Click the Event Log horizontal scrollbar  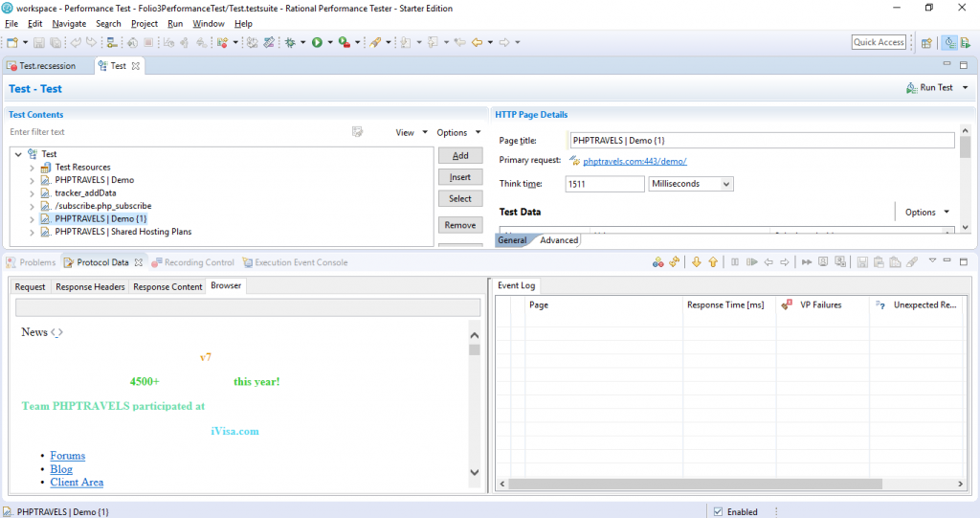(695, 484)
